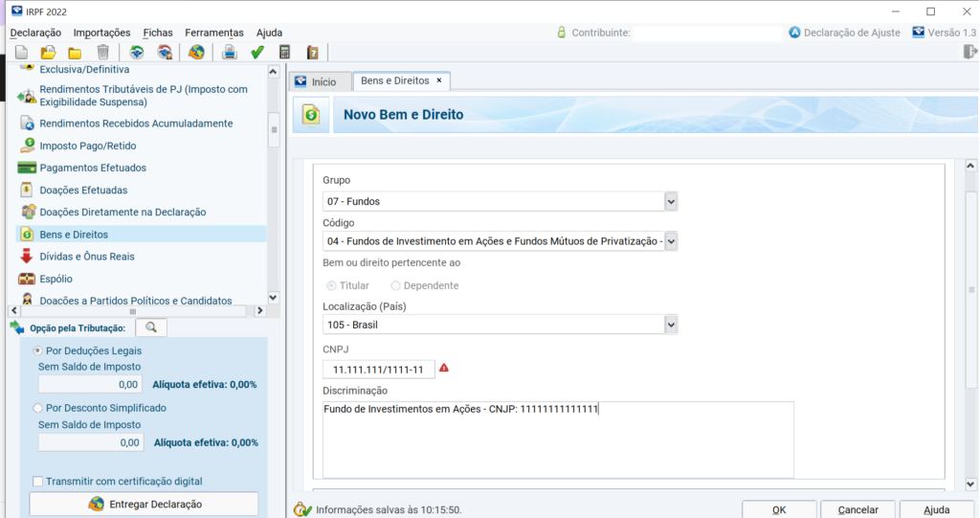This screenshot has height=518, width=980.
Task: Click the green padlock Contribuinte icon
Action: pos(561,33)
